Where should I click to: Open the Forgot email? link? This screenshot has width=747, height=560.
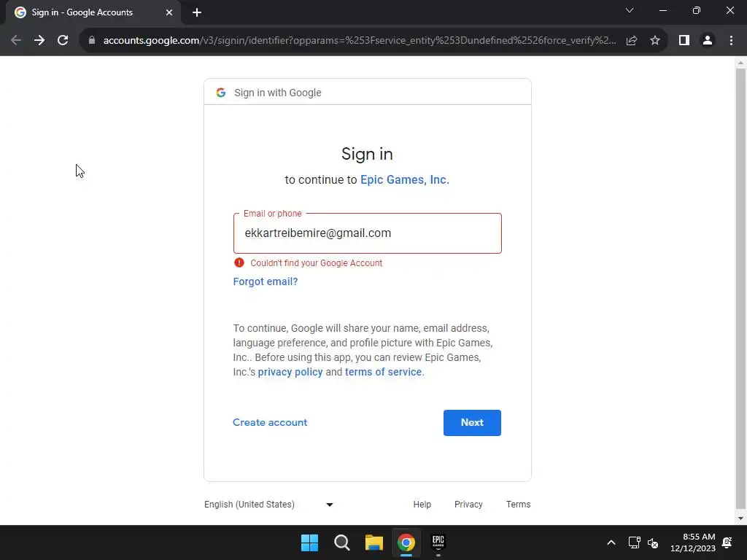[266, 281]
